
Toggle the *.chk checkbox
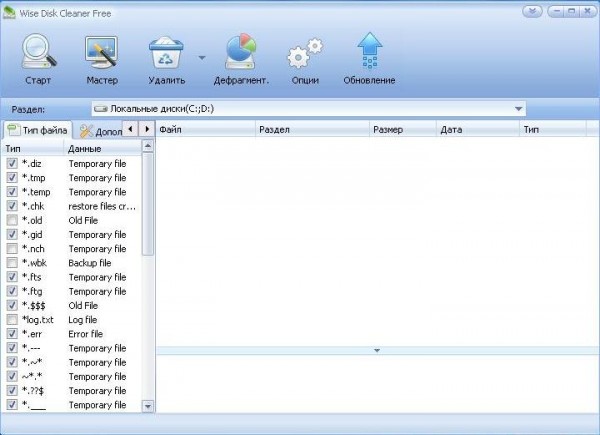pos(12,206)
